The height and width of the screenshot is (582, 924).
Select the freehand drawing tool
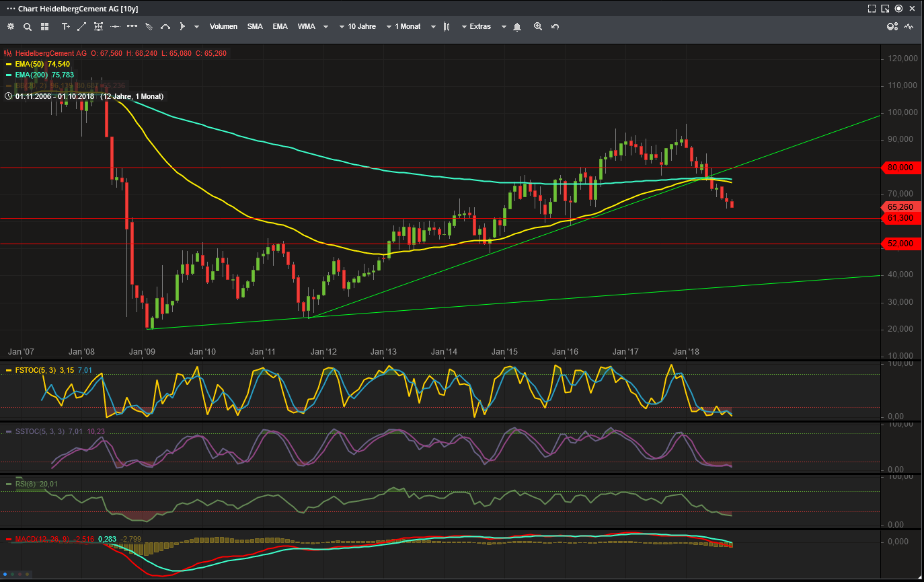(x=149, y=26)
